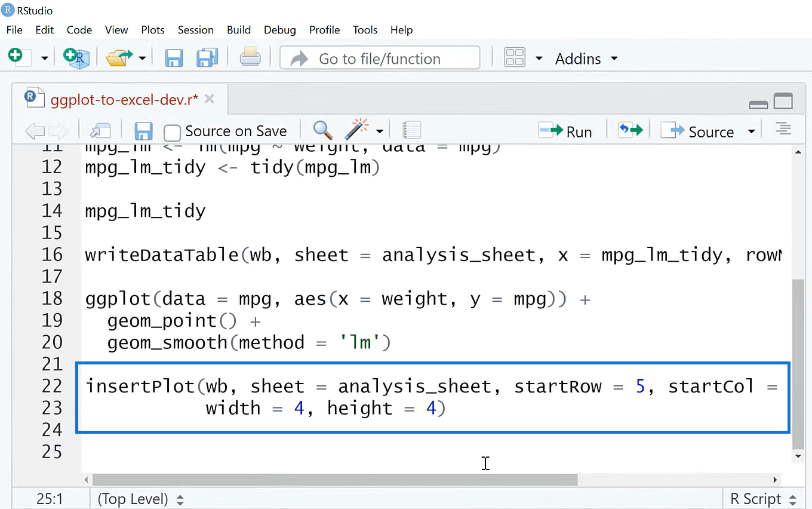Click the Source button
This screenshot has height=509, width=812.
point(698,131)
